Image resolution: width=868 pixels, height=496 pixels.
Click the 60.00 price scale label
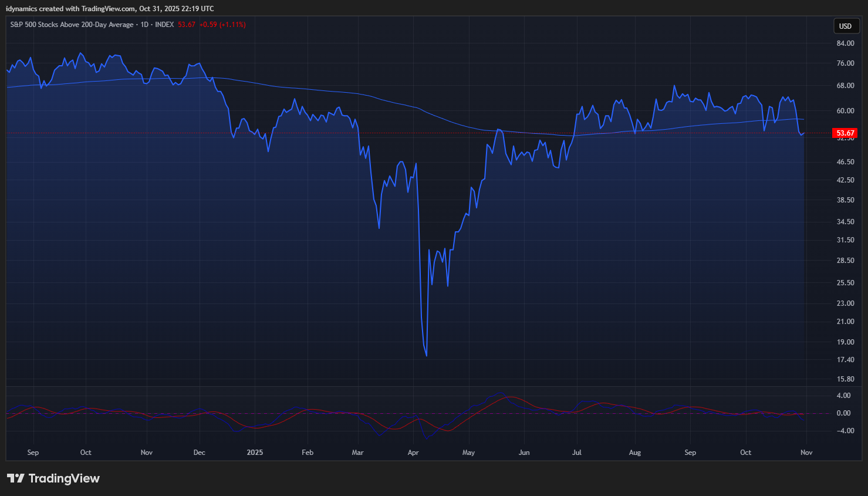point(845,111)
